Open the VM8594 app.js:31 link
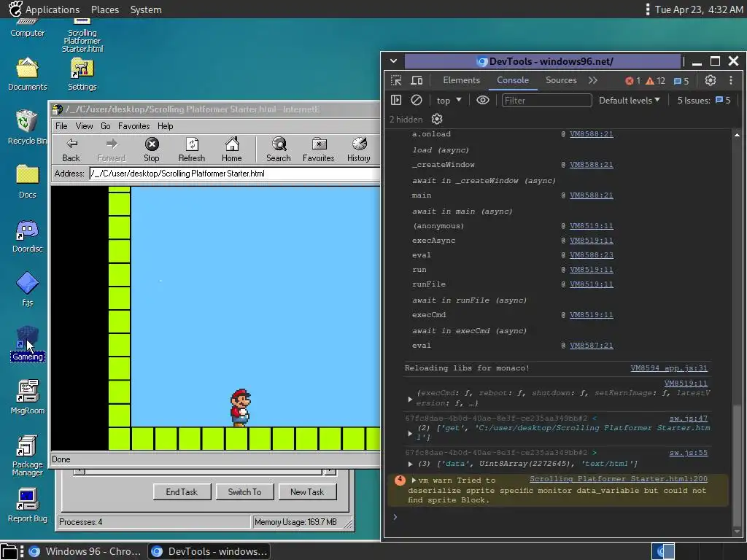The width and height of the screenshot is (747, 560). pyautogui.click(x=669, y=367)
